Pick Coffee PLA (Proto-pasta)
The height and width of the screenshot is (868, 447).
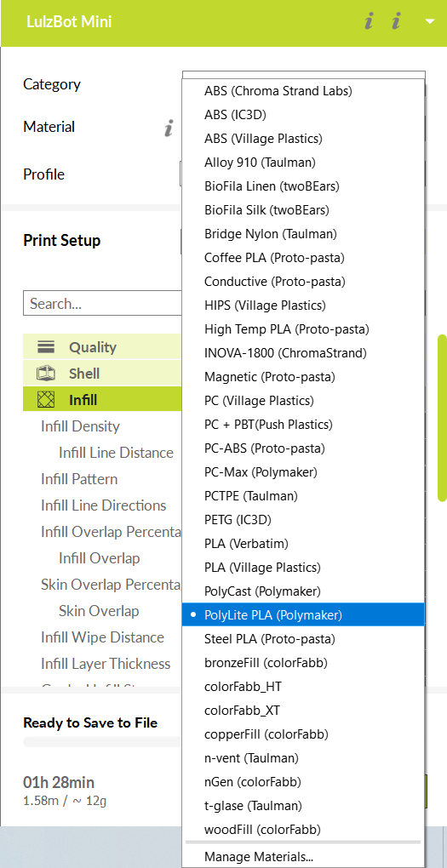[x=304, y=257]
